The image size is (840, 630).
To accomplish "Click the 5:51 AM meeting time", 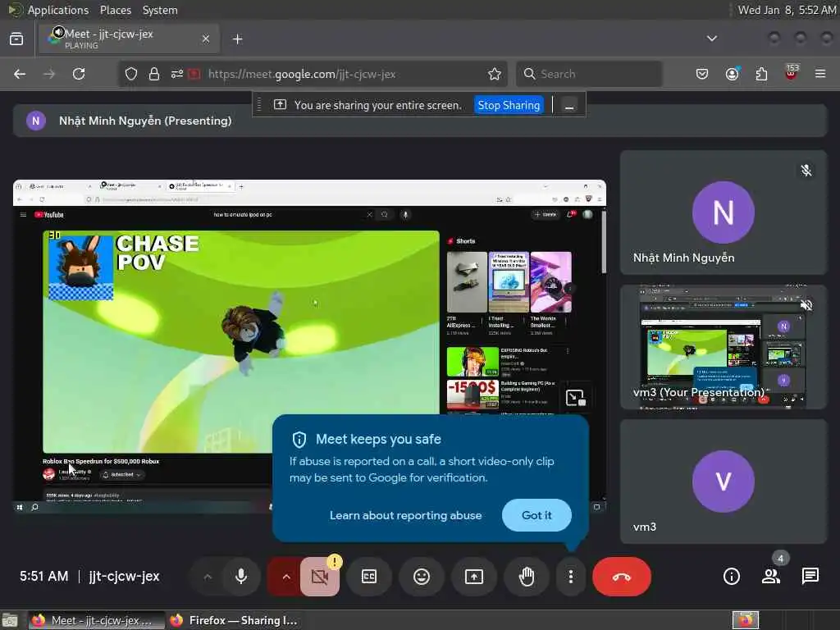I will (x=44, y=577).
